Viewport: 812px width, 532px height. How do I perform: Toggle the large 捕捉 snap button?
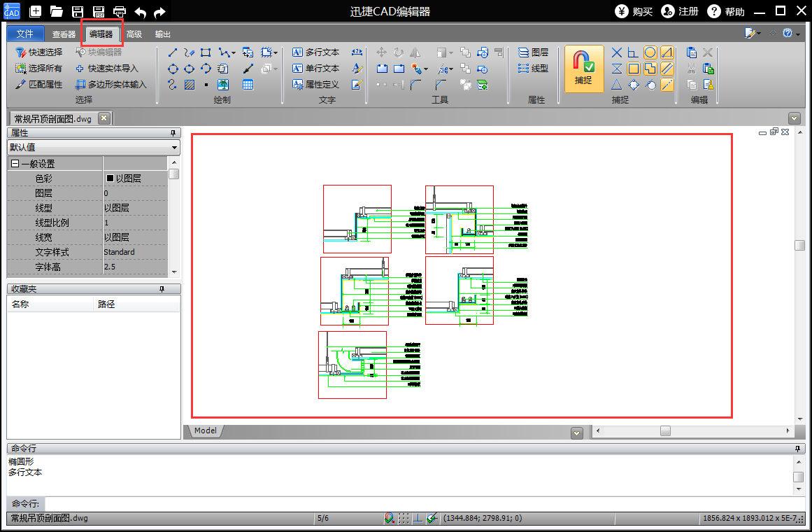(x=583, y=69)
